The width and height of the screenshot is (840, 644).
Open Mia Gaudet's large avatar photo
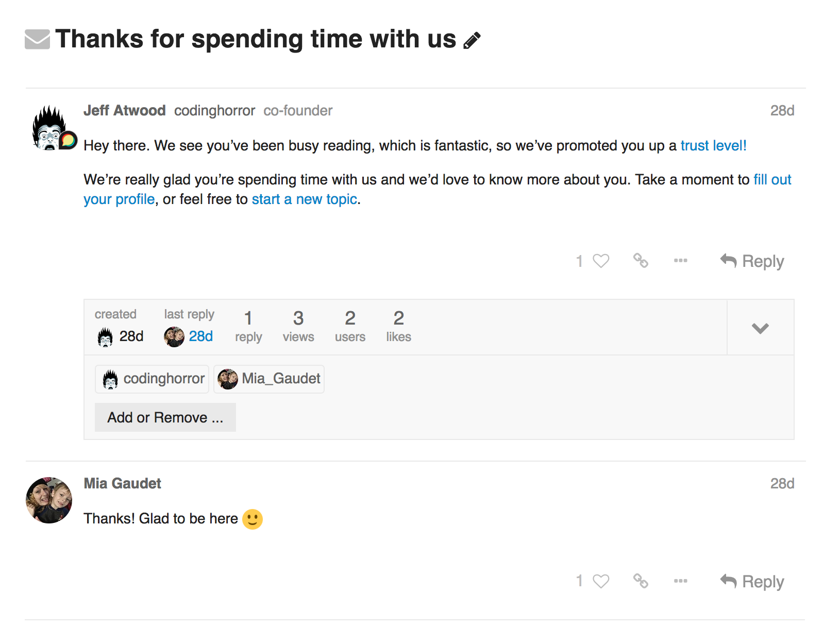(x=49, y=500)
